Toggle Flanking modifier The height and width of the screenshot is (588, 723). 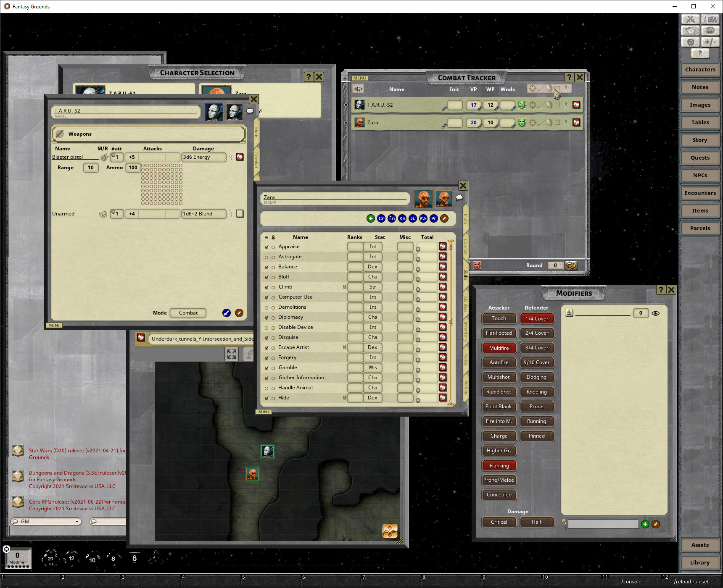[x=499, y=466]
